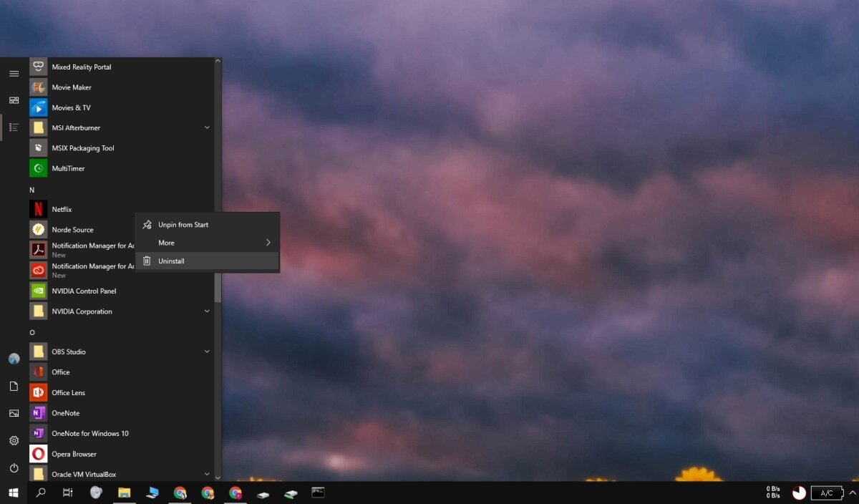Select Uninstall from the context menu
The image size is (859, 504).
[x=170, y=261]
